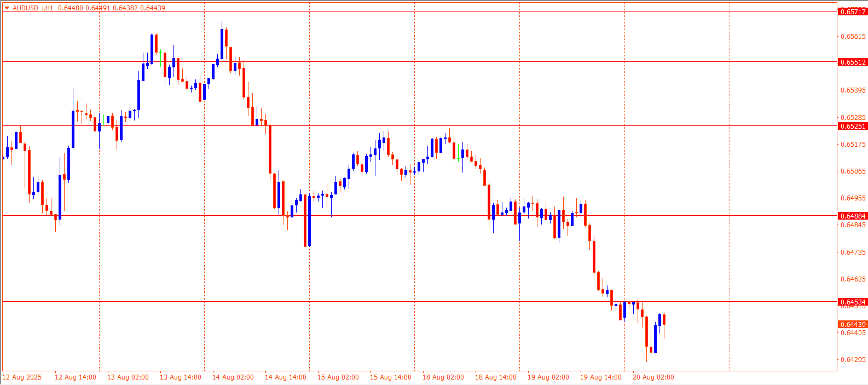Screen dimensions: 868x385
Task: Click the OHLC values 0.64480 0.64491 0.64382 0.64439
Action: click(x=112, y=8)
